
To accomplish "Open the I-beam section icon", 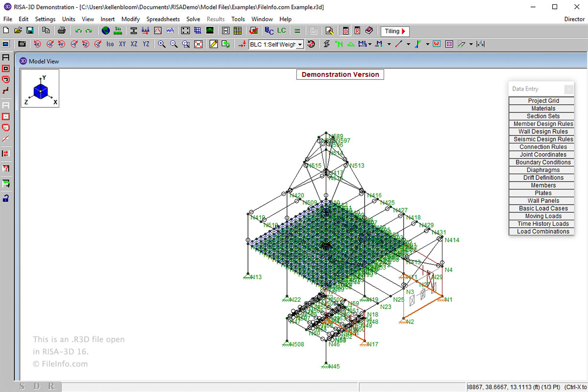I will [133, 31].
